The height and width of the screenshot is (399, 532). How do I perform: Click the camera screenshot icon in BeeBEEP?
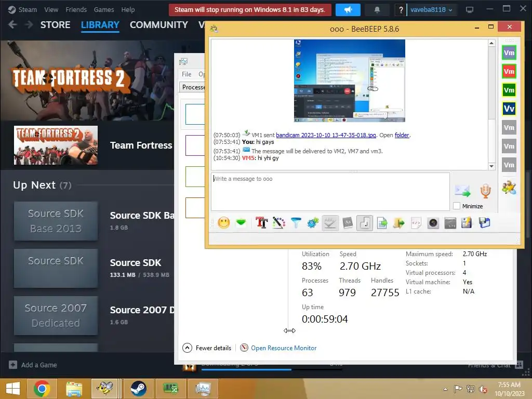(433, 223)
